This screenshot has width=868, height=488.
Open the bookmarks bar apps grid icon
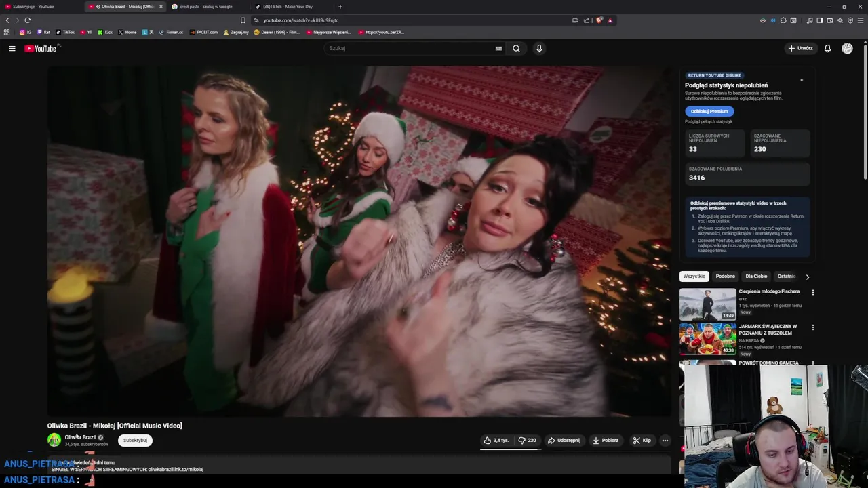click(x=7, y=32)
